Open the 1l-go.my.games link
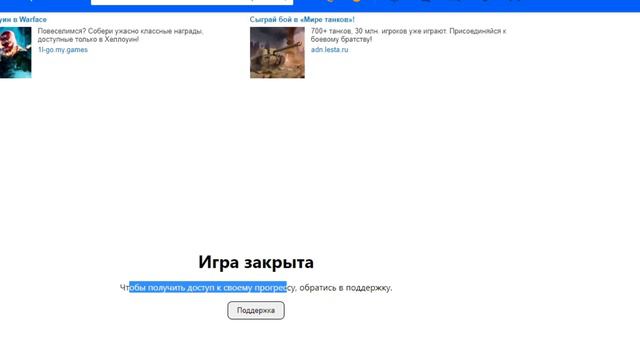The image size is (640, 360). pos(63,50)
